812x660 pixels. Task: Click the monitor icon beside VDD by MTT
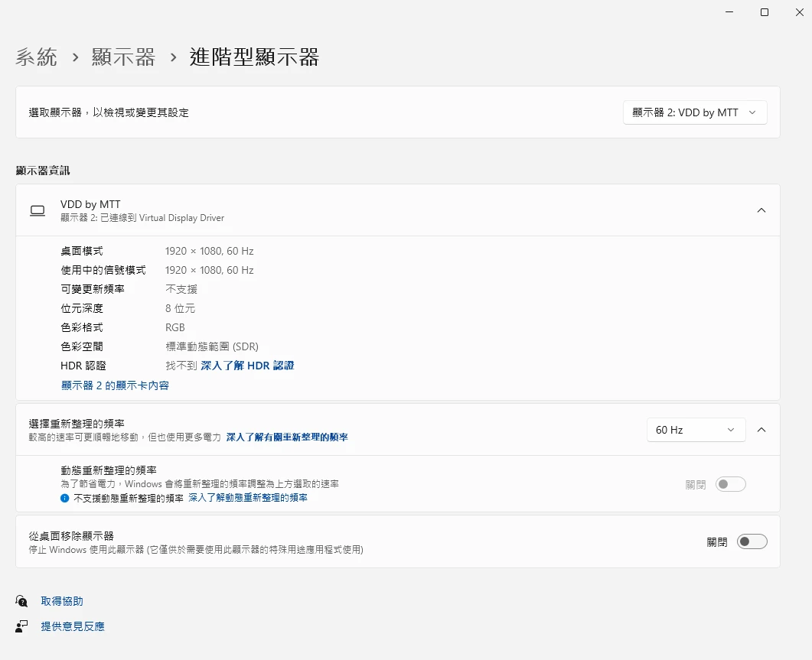37,210
